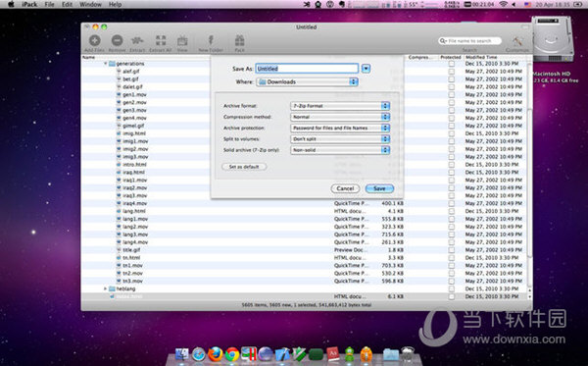Image resolution: width=588 pixels, height=366 pixels.
Task: Open MacVim green icon in dock
Action: click(299, 354)
